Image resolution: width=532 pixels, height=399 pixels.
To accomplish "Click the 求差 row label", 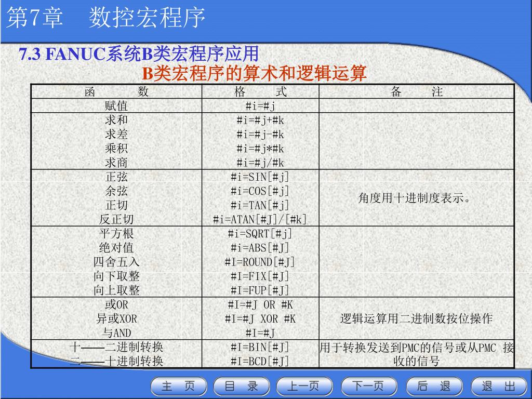I will 116,135.
